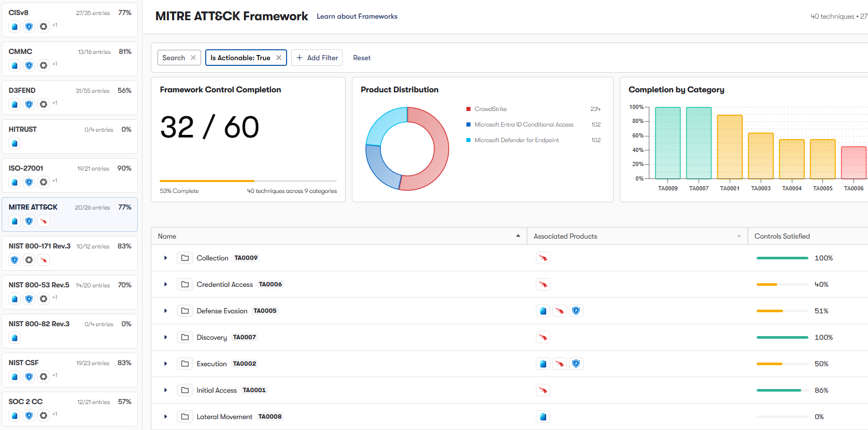Select the ISO-27001 framework card

(x=69, y=175)
